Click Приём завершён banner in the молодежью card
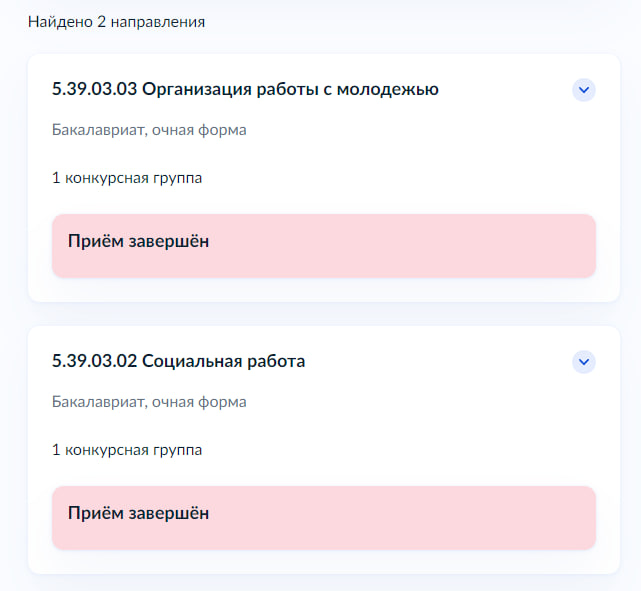This screenshot has width=641, height=591. (324, 246)
